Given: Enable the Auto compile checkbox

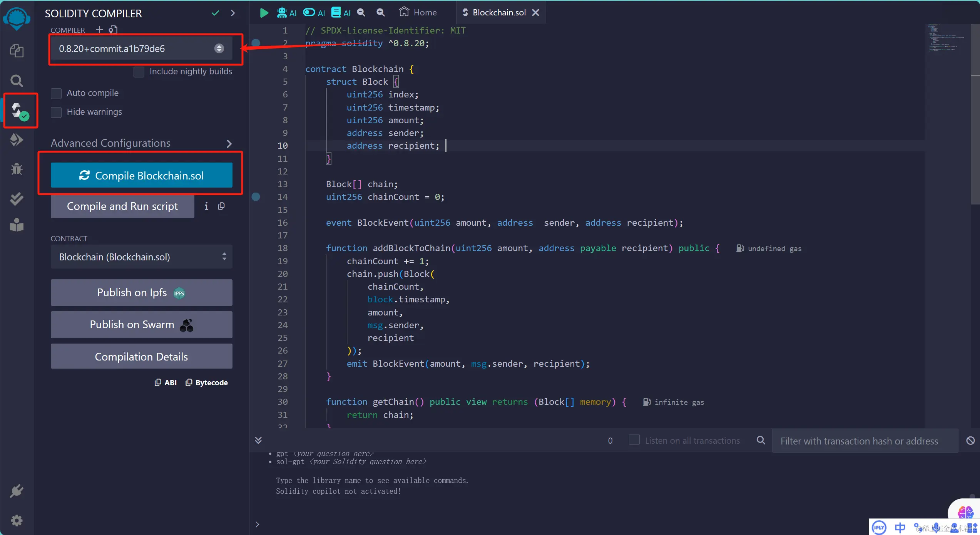Looking at the screenshot, I should pyautogui.click(x=56, y=93).
